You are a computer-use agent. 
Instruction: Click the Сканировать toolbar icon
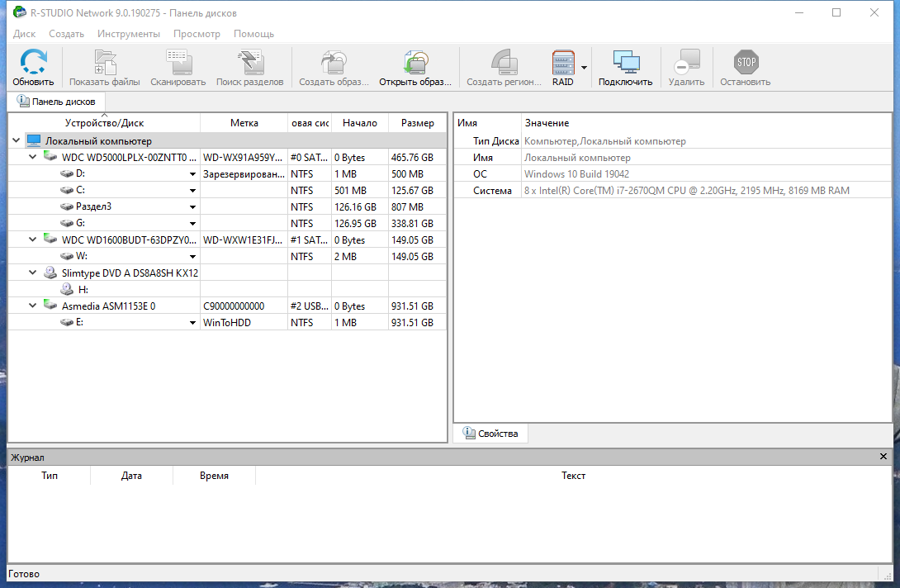coord(178,62)
